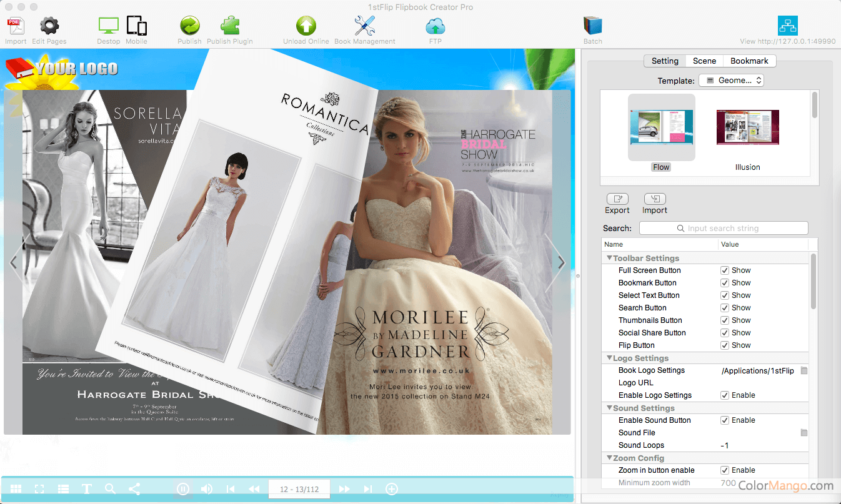This screenshot has height=504, width=841.
Task: Disable Enable Logo Settings checkbox
Action: [x=725, y=395]
